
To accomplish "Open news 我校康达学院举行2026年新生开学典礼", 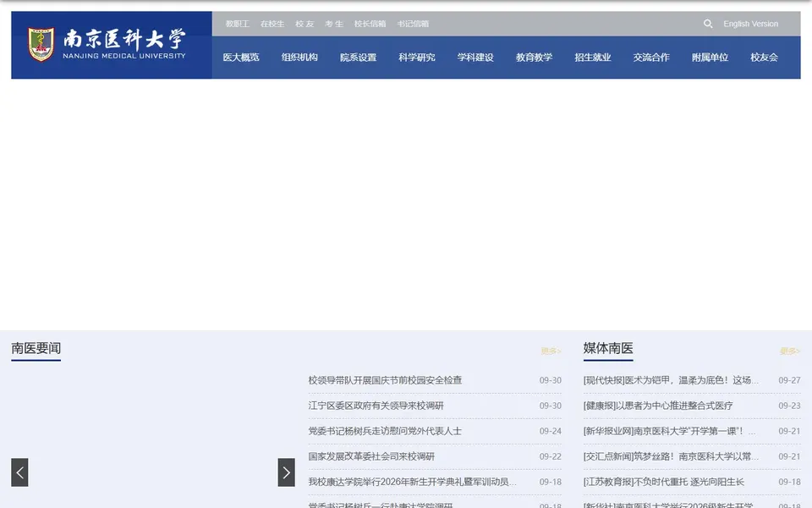I will (x=412, y=482).
